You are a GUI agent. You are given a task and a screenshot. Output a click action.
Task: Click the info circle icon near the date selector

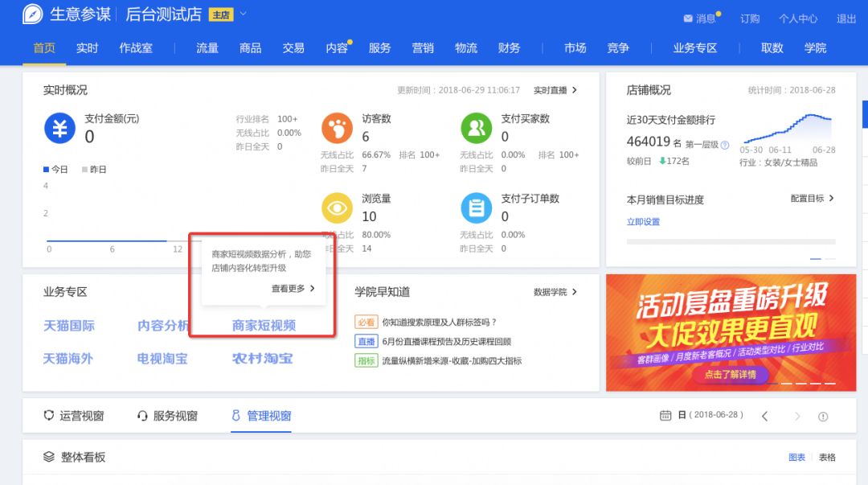821,417
